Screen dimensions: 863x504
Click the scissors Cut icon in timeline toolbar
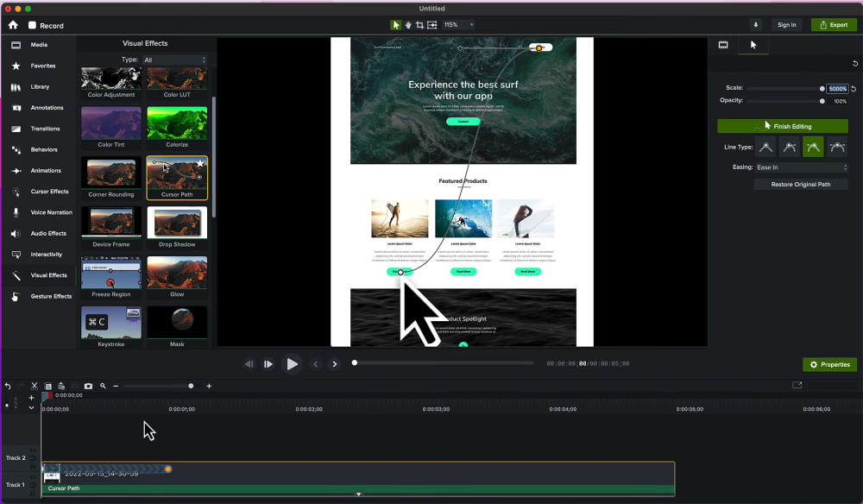click(35, 386)
